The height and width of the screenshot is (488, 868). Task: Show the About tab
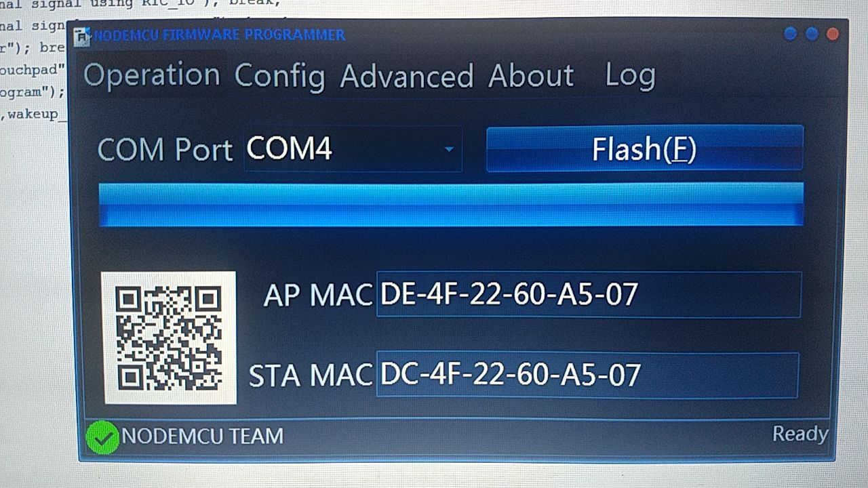531,75
